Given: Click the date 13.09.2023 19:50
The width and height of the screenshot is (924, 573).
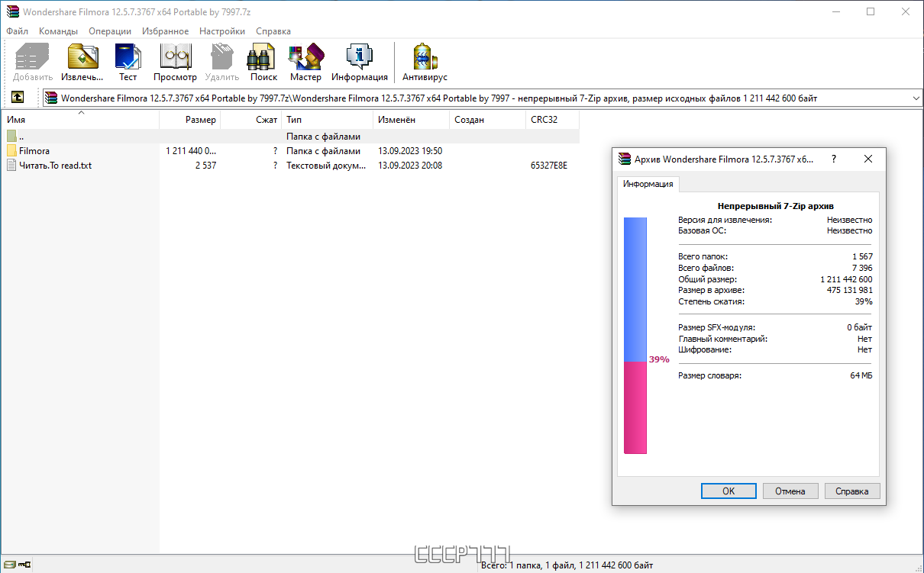Looking at the screenshot, I should point(410,151).
